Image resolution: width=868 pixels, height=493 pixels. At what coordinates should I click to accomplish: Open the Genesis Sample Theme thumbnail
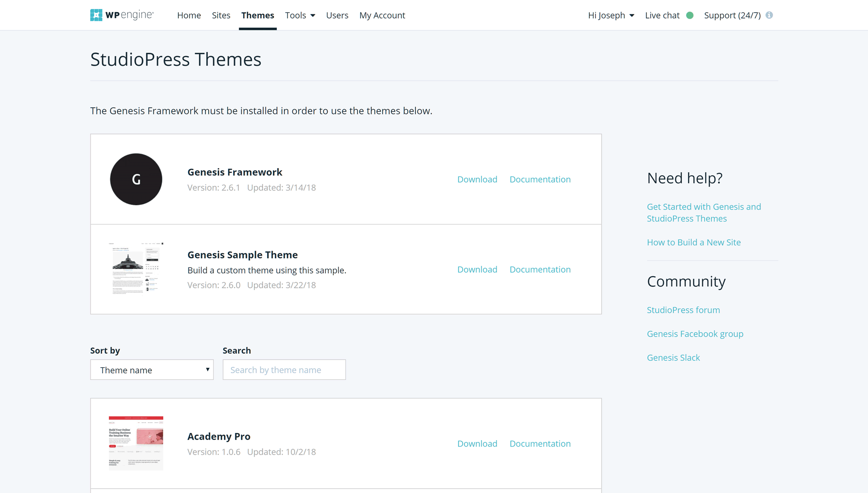136,269
